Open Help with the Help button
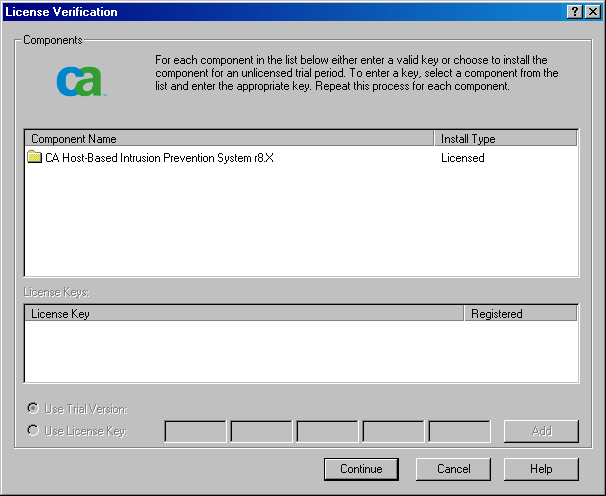The image size is (606, 496). (x=541, y=469)
